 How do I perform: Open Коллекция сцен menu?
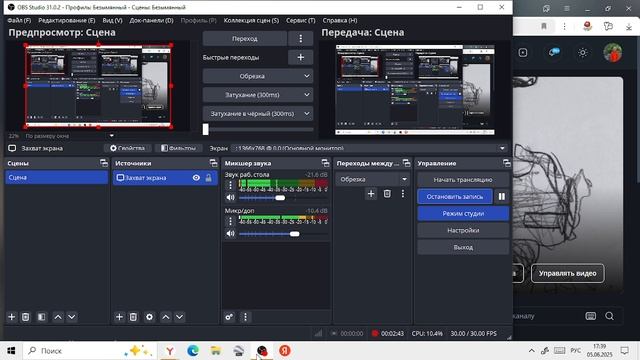pos(251,20)
